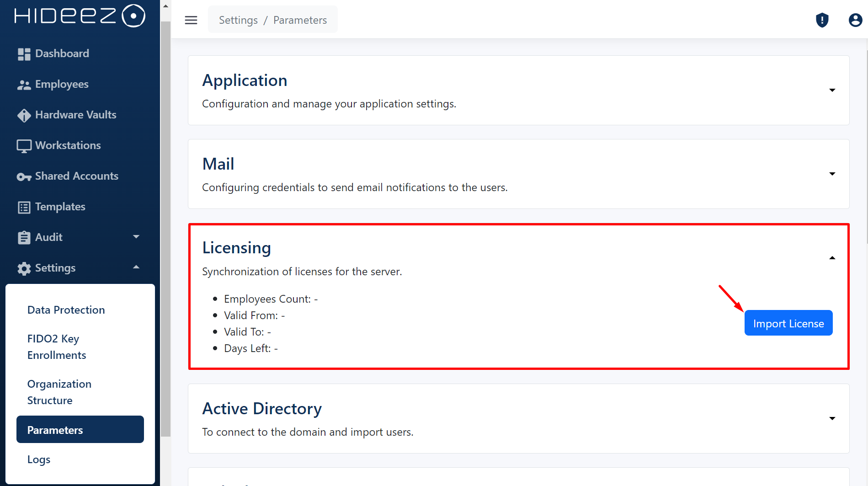Click the Employees people icon
The image size is (868, 486).
click(x=24, y=85)
